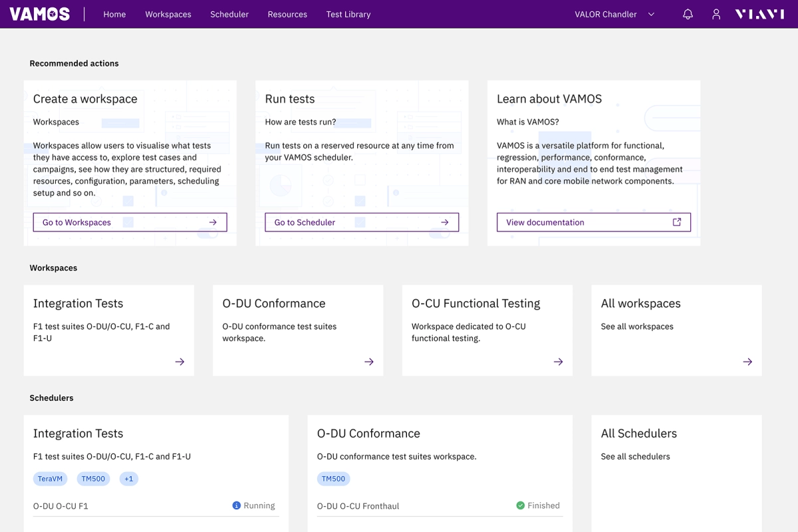798x532 pixels.
Task: Click the TM500 tag in O-DU Conformance scheduler
Action: pos(334,479)
